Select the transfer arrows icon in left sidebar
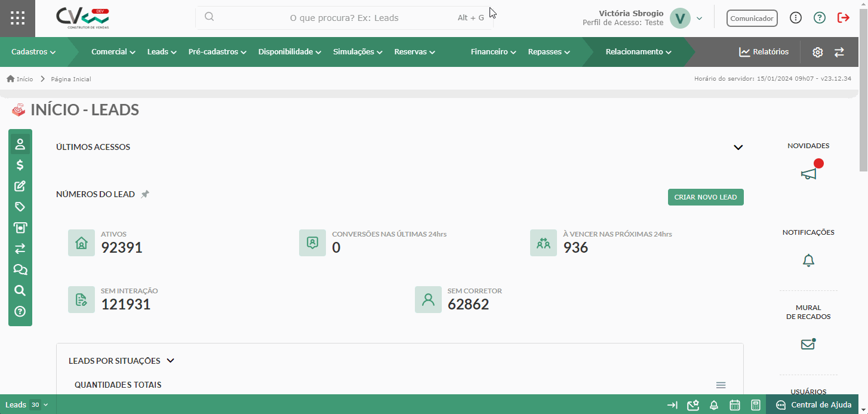Image resolution: width=868 pixels, height=414 pixels. (x=20, y=249)
